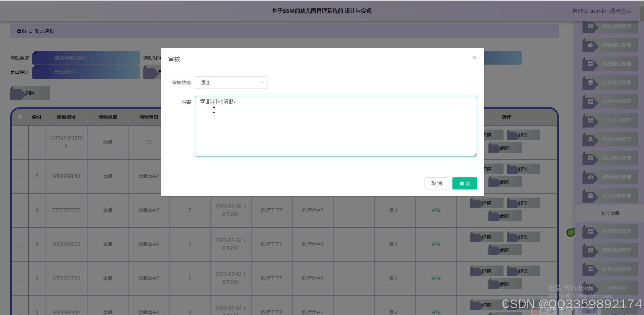The height and width of the screenshot is (315, 644).
Task: Focus the 内容 text area
Action: point(336,126)
